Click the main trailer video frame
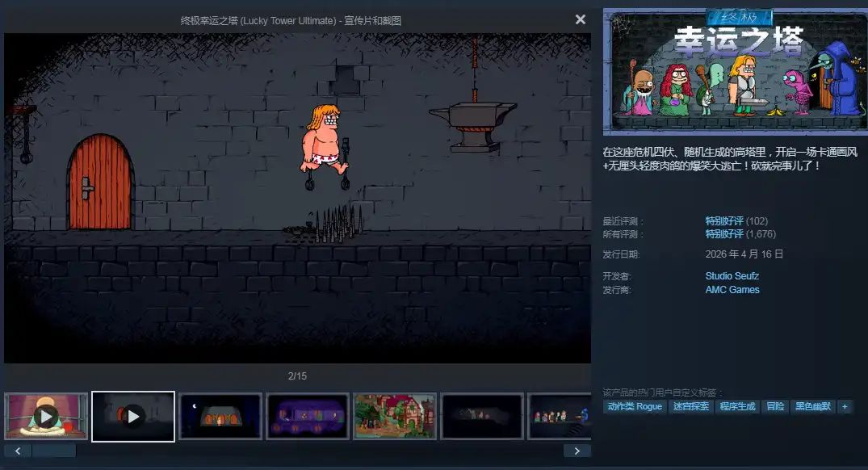Viewport: 868px width, 470px height. tap(297, 198)
